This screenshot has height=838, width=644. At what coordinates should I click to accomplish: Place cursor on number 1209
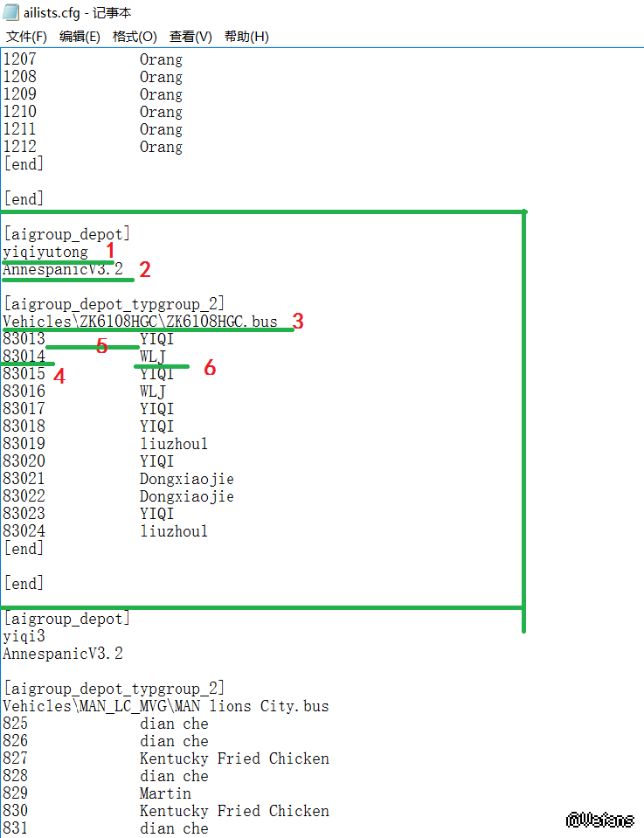[20, 94]
